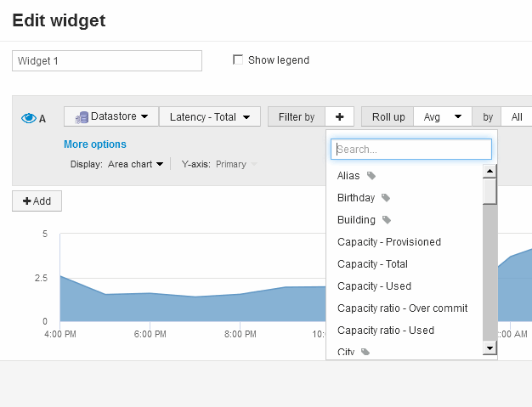
Task: Pick Capacity - Used in the filter list
Action: [x=374, y=286]
